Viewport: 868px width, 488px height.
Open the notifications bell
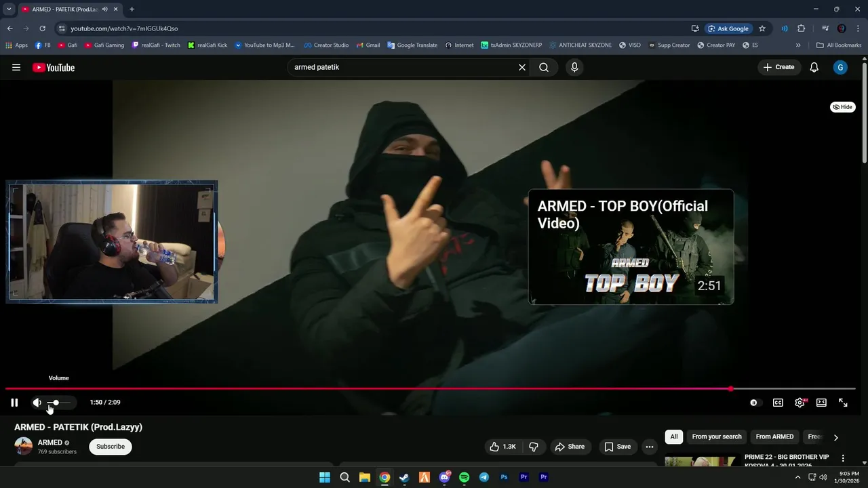(x=814, y=67)
